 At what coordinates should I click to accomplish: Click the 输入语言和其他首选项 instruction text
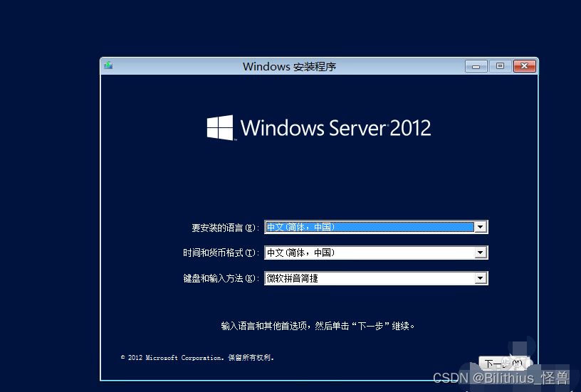point(318,326)
